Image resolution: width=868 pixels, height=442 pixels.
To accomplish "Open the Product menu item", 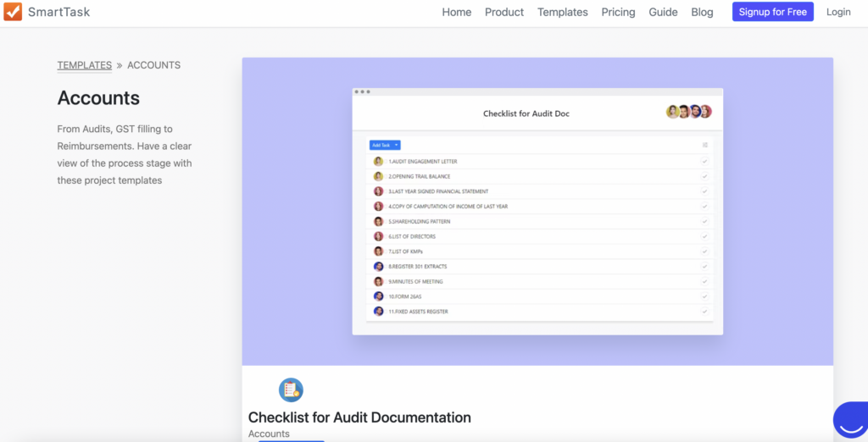I will pos(504,12).
